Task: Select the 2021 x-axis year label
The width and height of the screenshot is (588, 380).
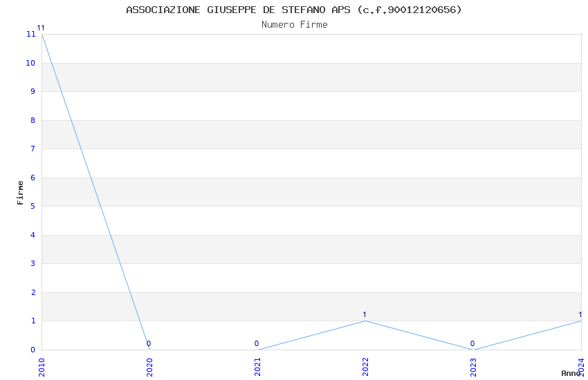Action: coord(257,368)
